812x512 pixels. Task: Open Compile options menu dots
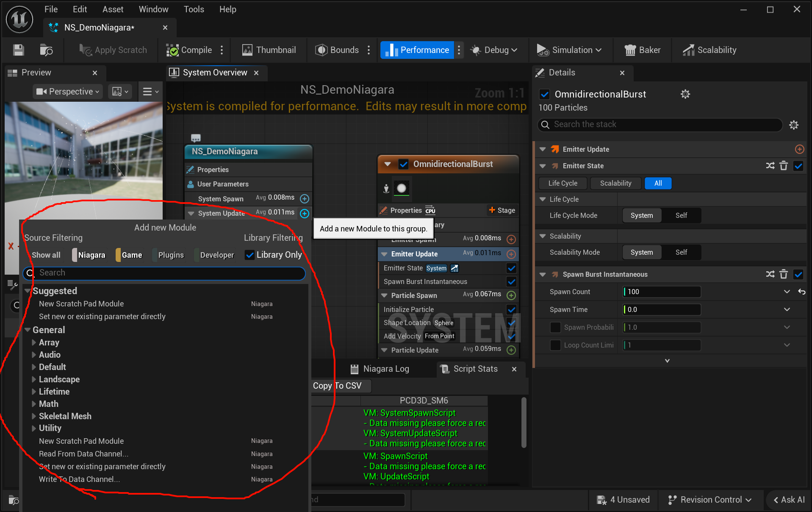[x=222, y=50]
